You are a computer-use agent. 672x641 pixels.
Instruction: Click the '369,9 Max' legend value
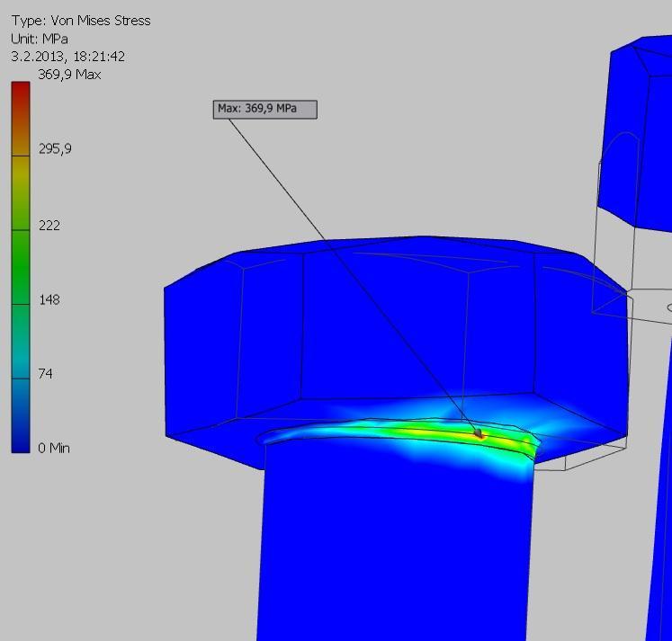pos(69,75)
